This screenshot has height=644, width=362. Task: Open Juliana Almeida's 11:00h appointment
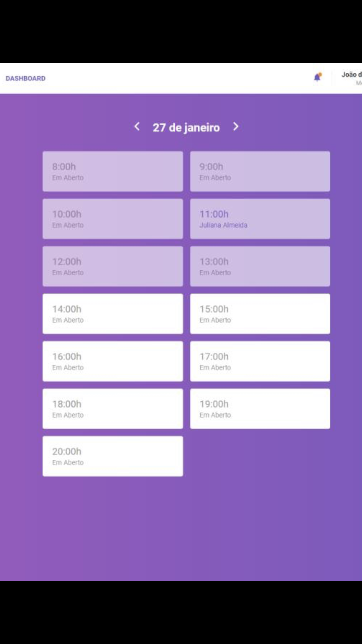(x=260, y=219)
